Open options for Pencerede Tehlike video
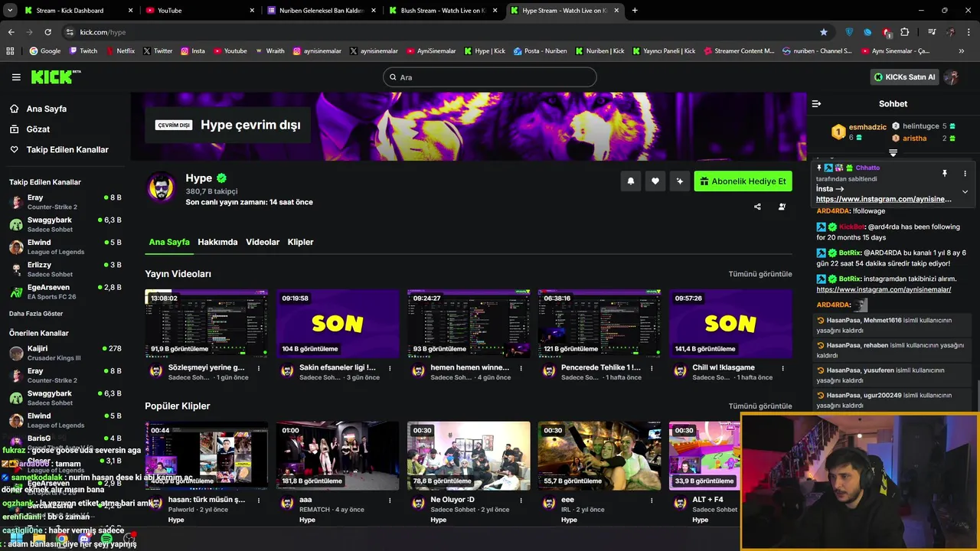The height and width of the screenshot is (551, 980). pos(652,368)
